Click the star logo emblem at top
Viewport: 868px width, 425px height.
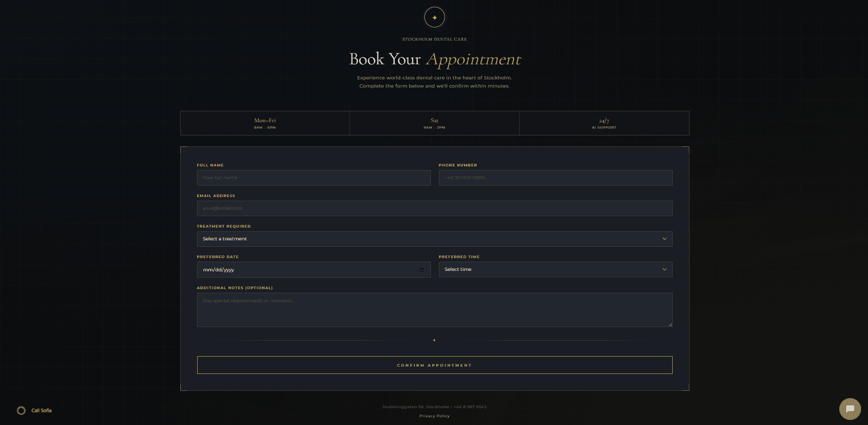coord(434,17)
